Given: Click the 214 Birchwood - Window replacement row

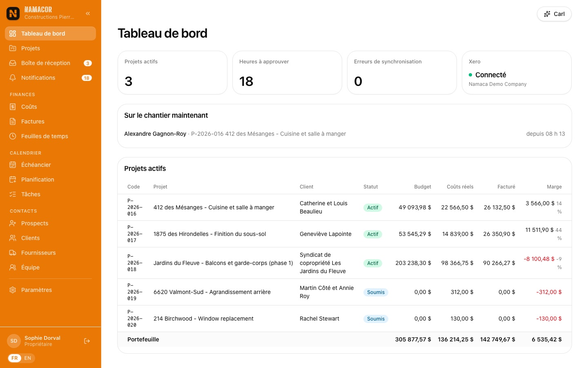Looking at the screenshot, I should point(345,319).
